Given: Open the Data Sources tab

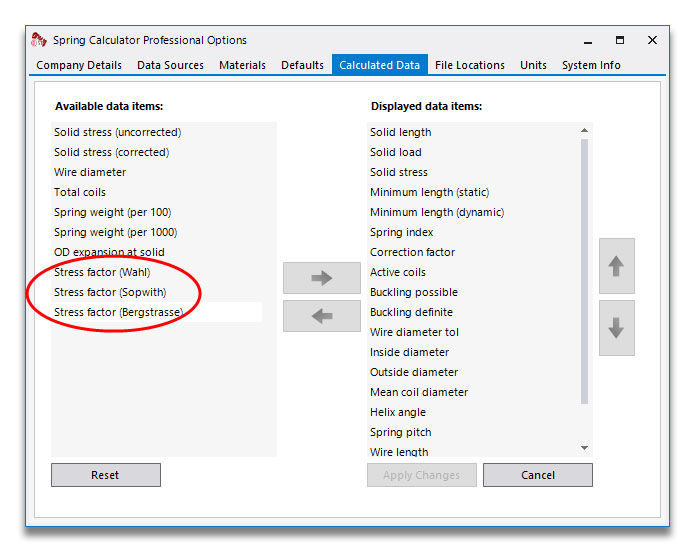Looking at the screenshot, I should (x=170, y=65).
